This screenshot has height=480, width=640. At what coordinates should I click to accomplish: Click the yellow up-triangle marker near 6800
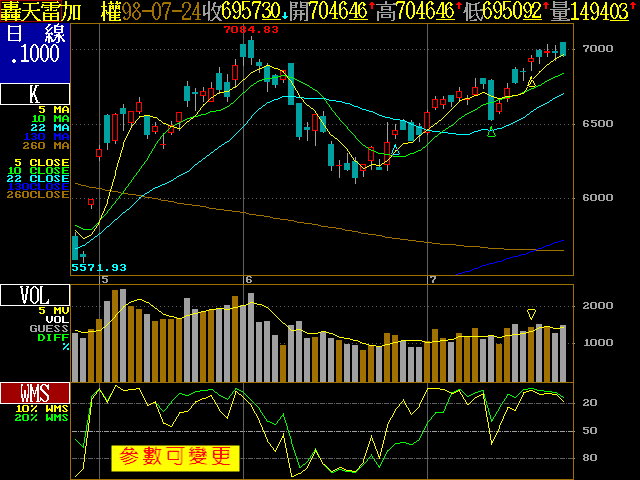[x=532, y=82]
